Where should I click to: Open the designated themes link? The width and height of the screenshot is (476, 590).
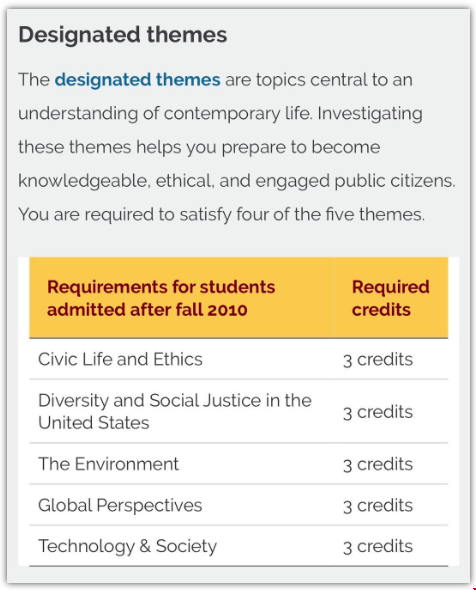tap(137, 80)
